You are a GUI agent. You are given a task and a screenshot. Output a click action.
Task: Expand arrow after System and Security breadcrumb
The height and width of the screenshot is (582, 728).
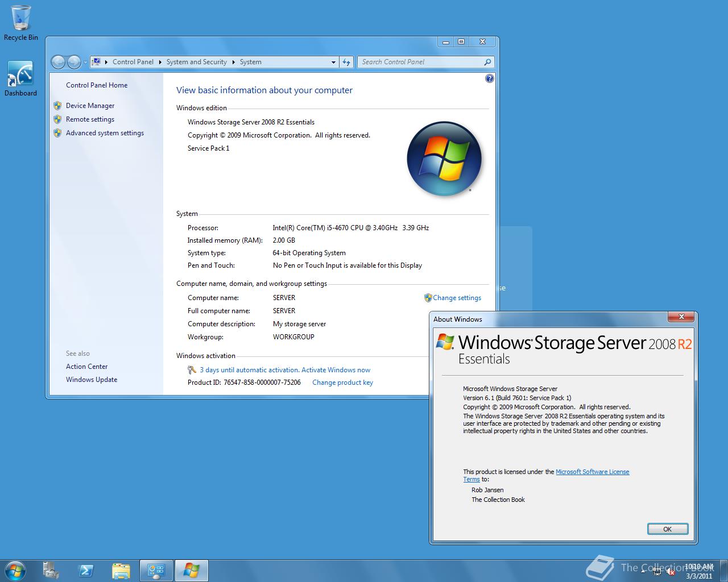(x=233, y=62)
